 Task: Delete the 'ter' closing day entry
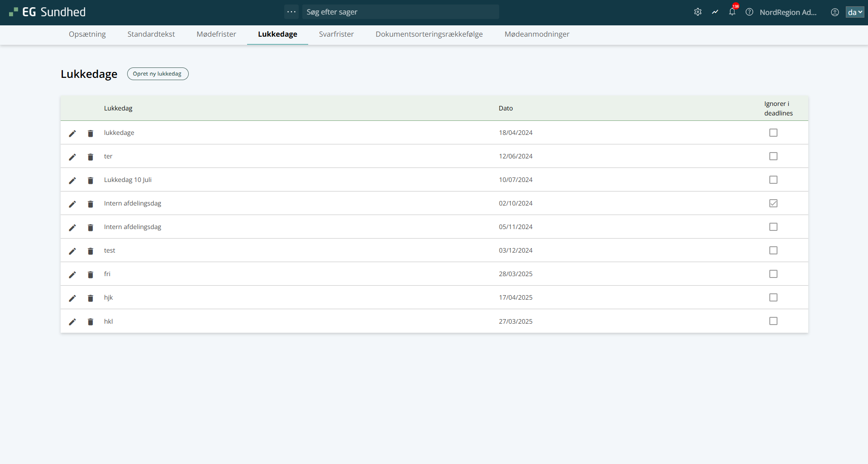[91, 157]
